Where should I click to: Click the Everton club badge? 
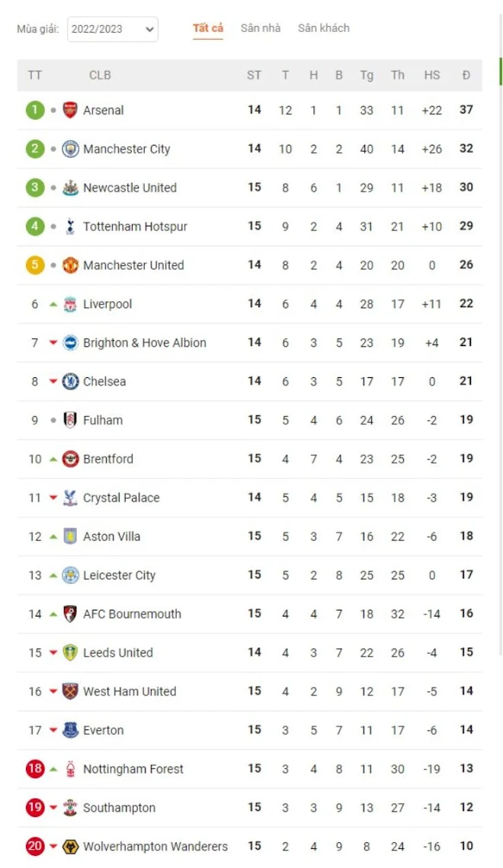click(70, 730)
